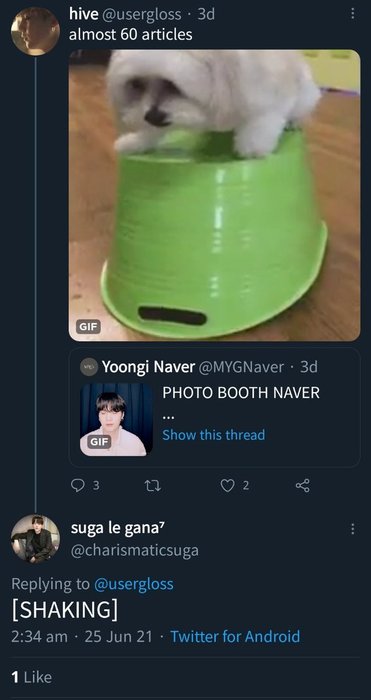Open the @charismaticsuga handle
The height and width of the screenshot is (700, 371).
point(135,550)
